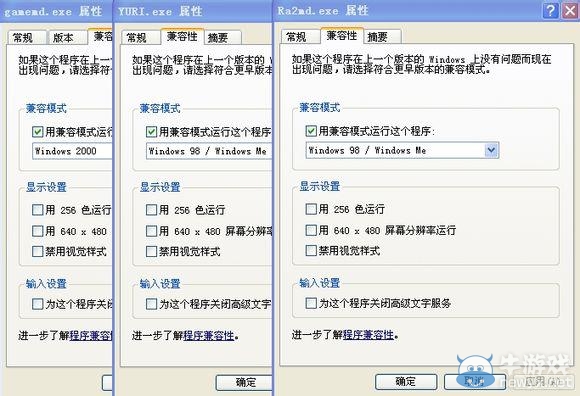580x396 pixels.
Task: Check advanced text services option in gamemd.exe window
Action: [x=37, y=304]
